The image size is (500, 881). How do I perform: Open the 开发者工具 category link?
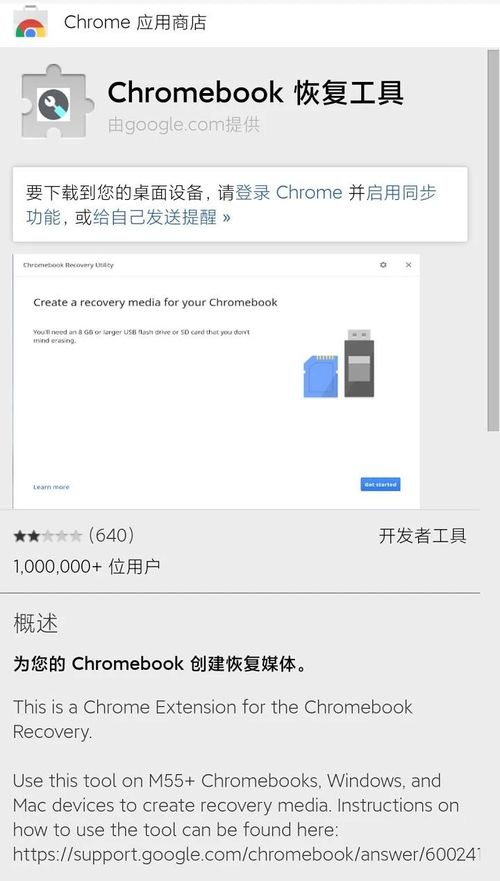click(422, 536)
